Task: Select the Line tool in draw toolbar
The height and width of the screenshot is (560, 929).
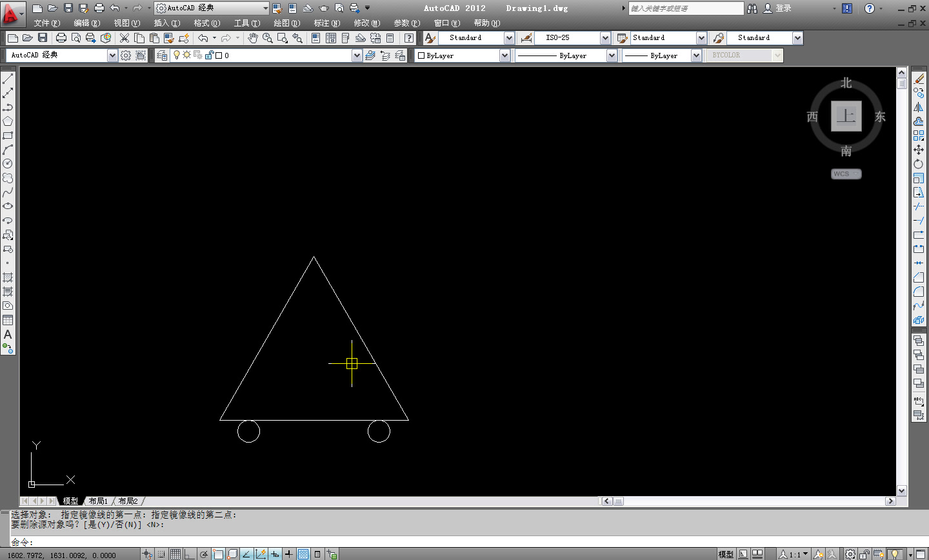Action: coord(8,79)
